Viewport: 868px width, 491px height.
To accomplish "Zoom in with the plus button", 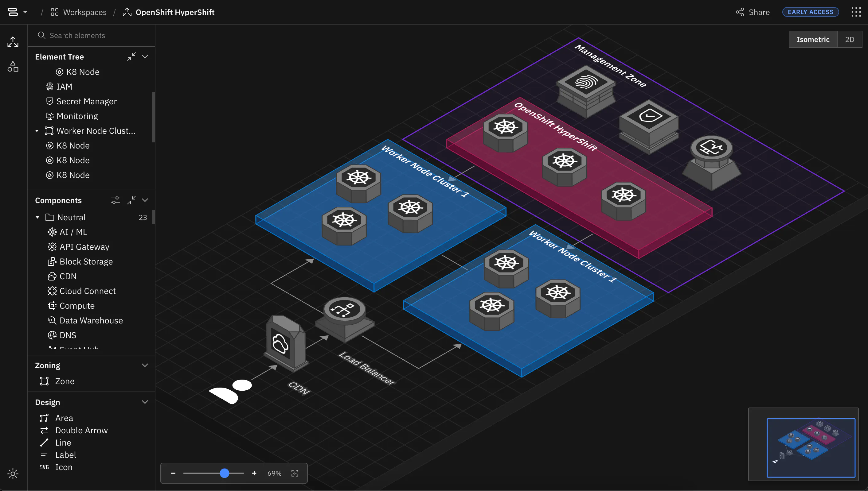I will 254,473.
